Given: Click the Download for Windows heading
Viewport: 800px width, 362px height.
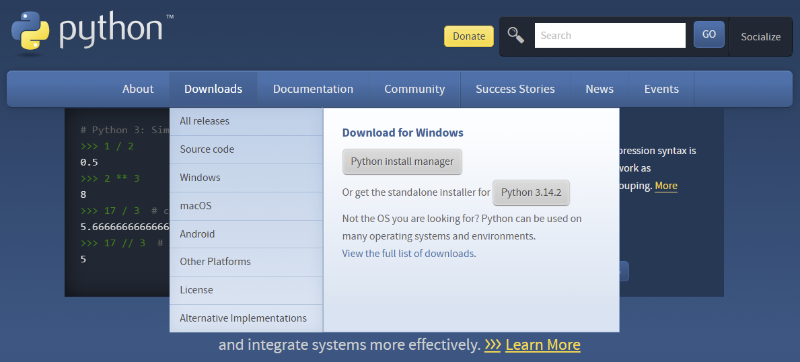Looking at the screenshot, I should coord(403,133).
